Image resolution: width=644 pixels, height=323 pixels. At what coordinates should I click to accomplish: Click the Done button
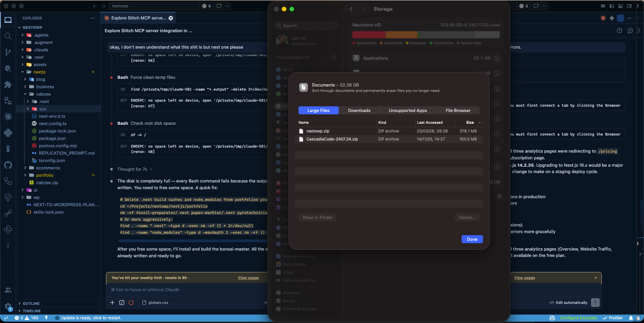(x=472, y=239)
